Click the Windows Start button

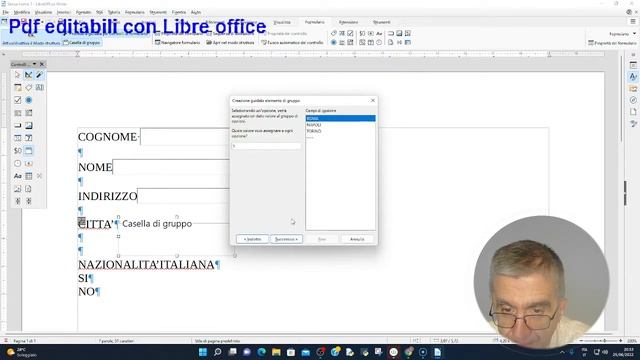click(x=203, y=352)
